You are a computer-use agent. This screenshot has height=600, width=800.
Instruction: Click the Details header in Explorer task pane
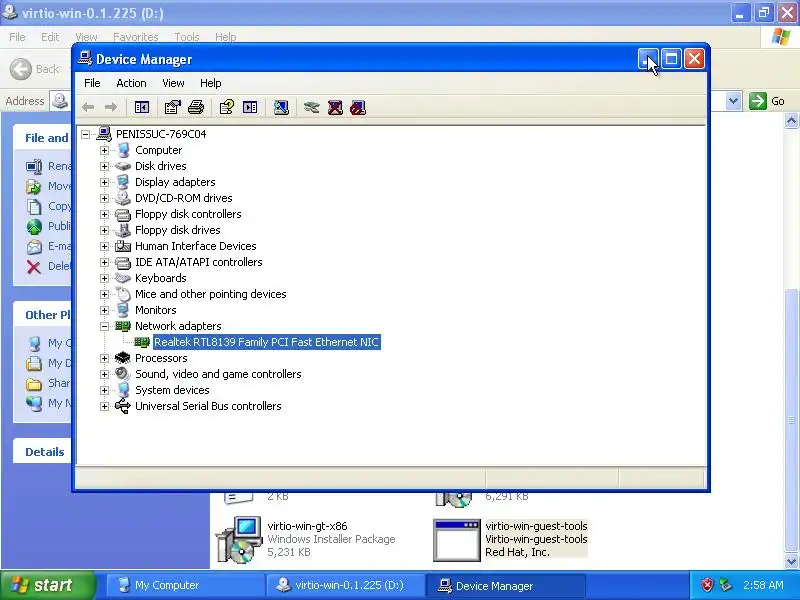45,452
